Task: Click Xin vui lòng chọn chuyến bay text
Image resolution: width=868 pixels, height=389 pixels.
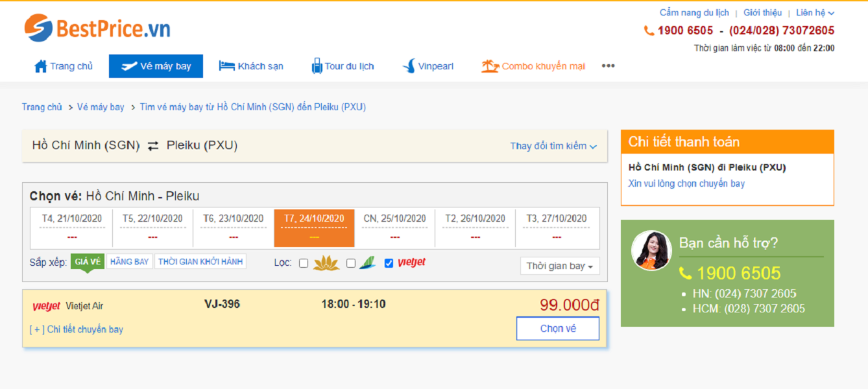Action: pyautogui.click(x=686, y=183)
